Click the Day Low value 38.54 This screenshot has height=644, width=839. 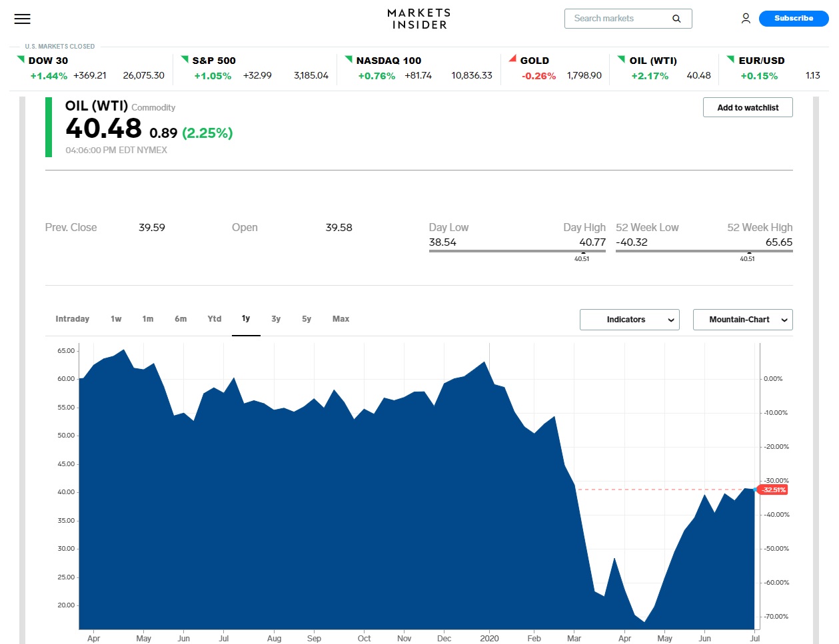tap(442, 242)
